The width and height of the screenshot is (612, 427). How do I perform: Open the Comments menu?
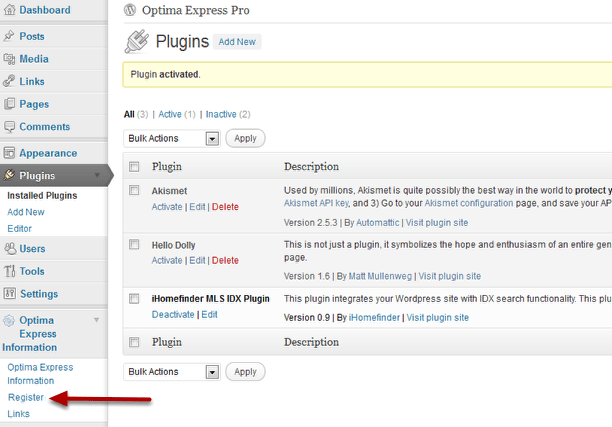pos(45,127)
